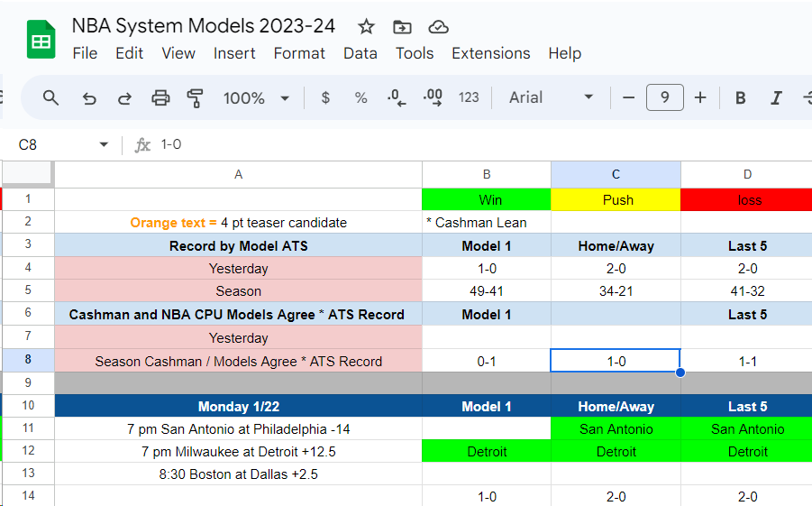This screenshot has height=506, width=812.
Task: Open the Edit menu
Action: click(x=129, y=53)
